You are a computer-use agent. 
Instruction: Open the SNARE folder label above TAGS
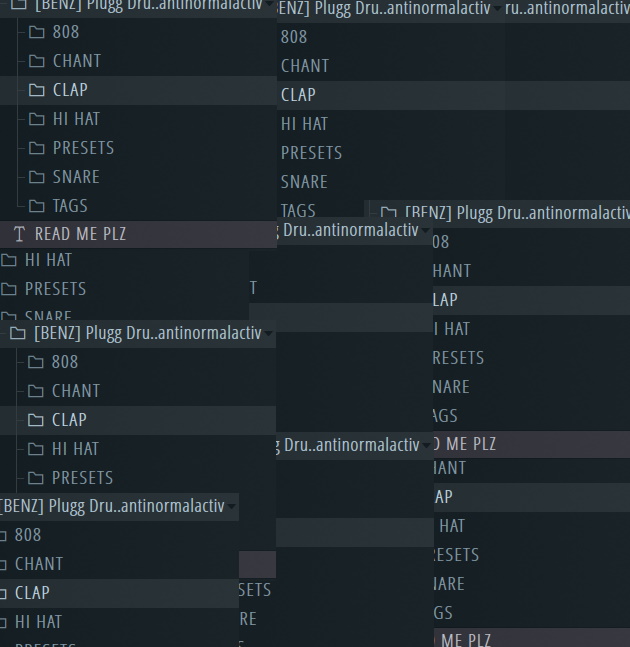[x=76, y=177]
